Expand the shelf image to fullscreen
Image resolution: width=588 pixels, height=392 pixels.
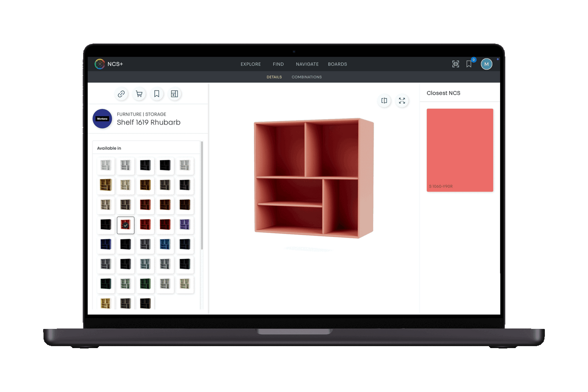(402, 101)
